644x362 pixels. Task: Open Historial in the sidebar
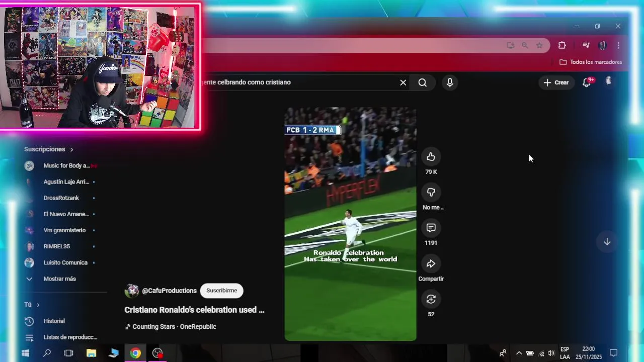54,321
